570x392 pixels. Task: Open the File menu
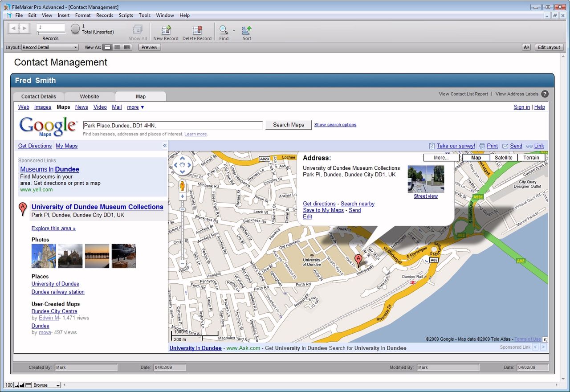tap(19, 15)
